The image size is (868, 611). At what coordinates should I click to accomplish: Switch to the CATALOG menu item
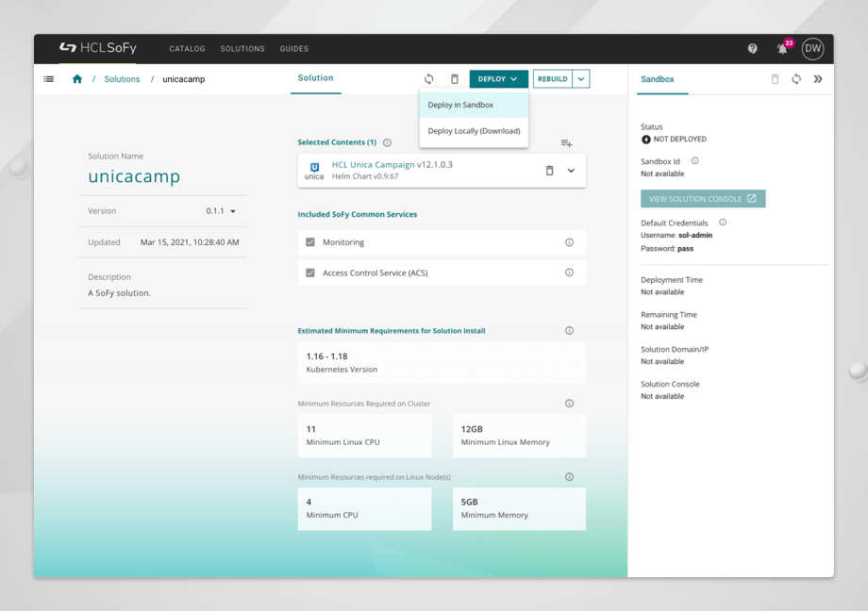pyautogui.click(x=187, y=48)
